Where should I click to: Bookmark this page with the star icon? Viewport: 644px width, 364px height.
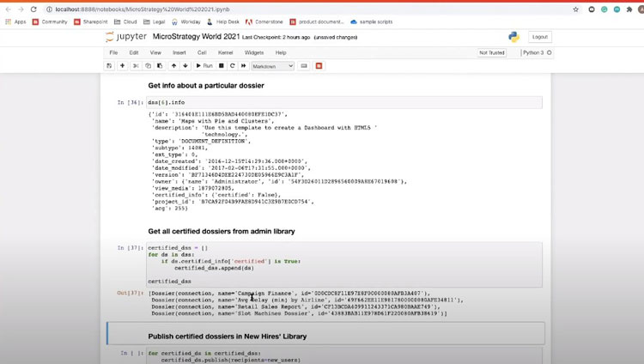[575, 9]
